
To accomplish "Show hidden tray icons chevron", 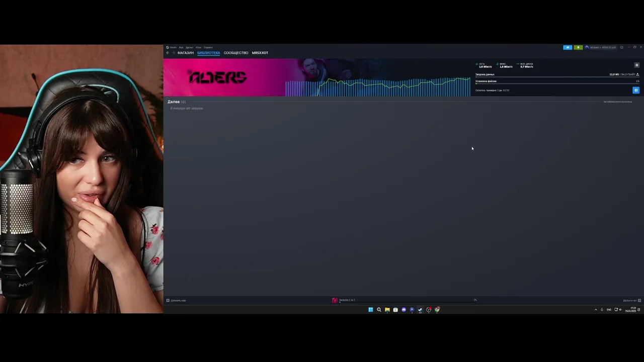I will pos(596,310).
